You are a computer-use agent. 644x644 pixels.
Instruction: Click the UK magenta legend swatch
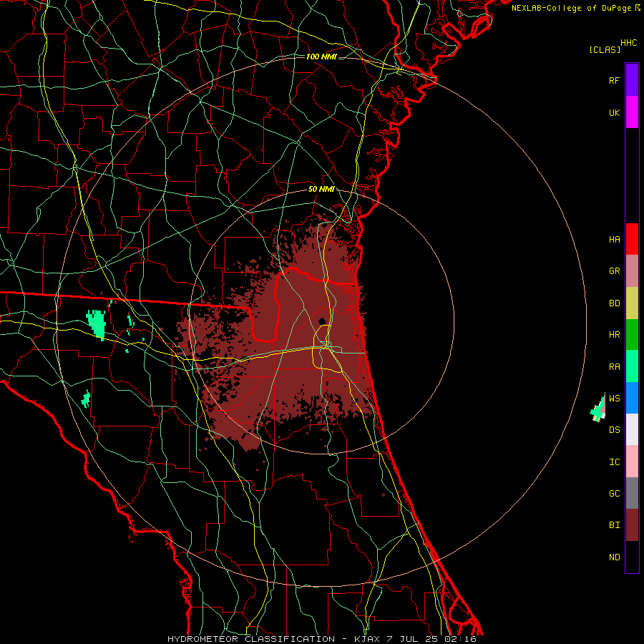pyautogui.click(x=632, y=112)
